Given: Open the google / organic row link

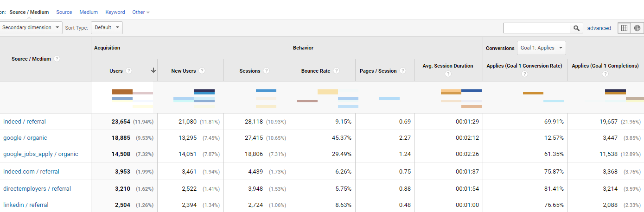Looking at the screenshot, I should coord(25,138).
